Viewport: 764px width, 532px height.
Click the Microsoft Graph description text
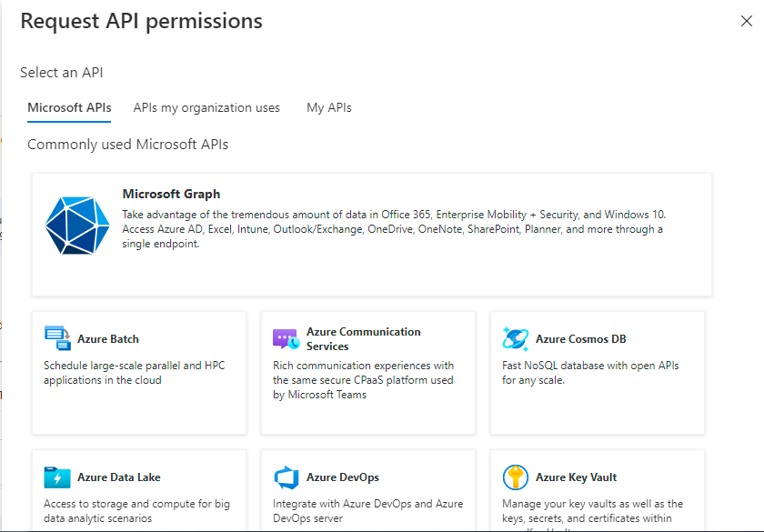394,229
